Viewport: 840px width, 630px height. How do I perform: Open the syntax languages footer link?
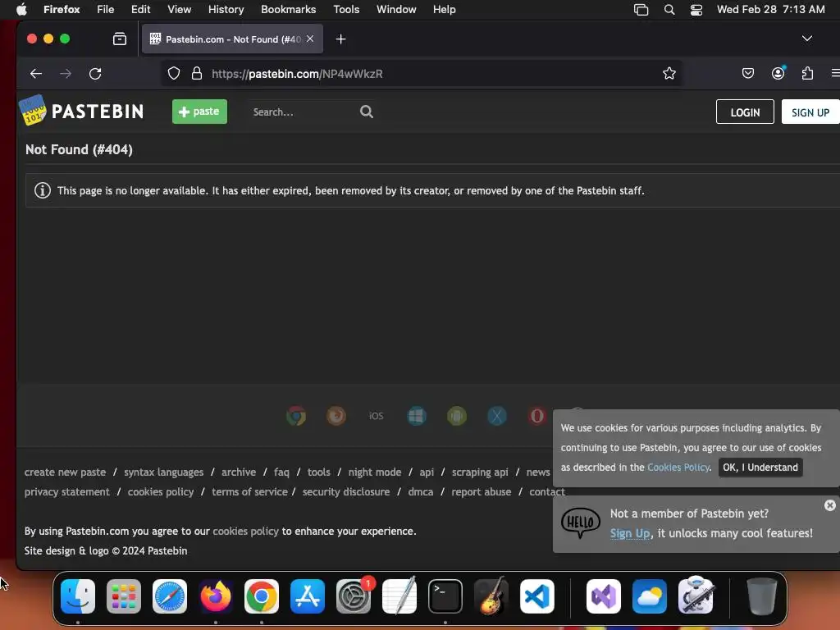pyautogui.click(x=163, y=472)
